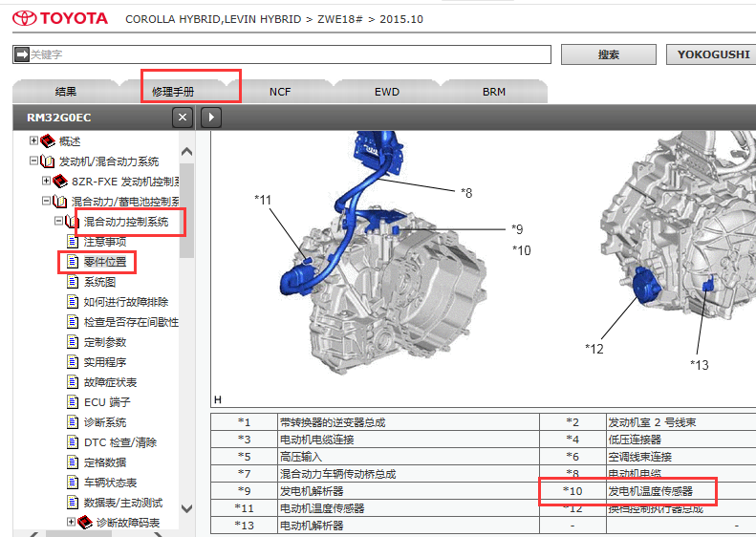Click the YOKOGUSHI button
Image resolution: width=756 pixels, height=537 pixels.
click(x=713, y=54)
